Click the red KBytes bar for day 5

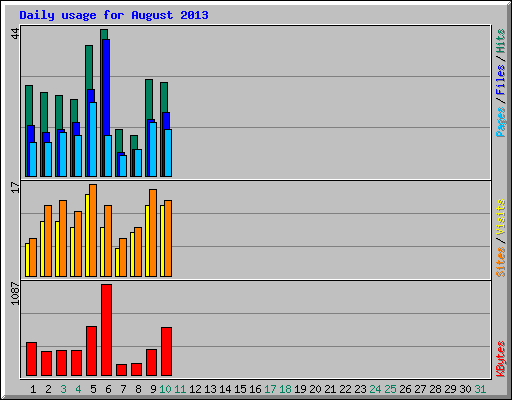[x=91, y=351]
